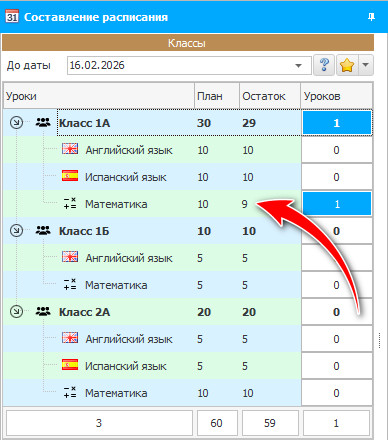Click math symbols icon under Класс 1Б
The image size is (388, 440).
pos(70,284)
